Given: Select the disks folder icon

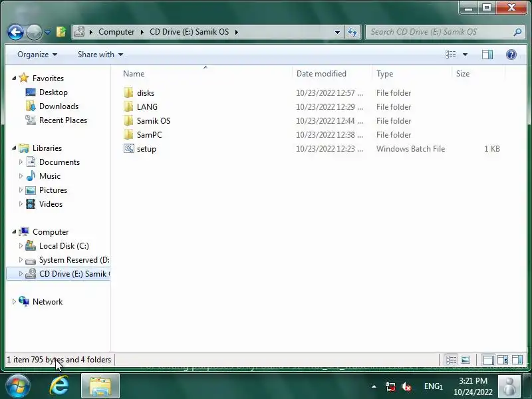Looking at the screenshot, I should [x=128, y=92].
